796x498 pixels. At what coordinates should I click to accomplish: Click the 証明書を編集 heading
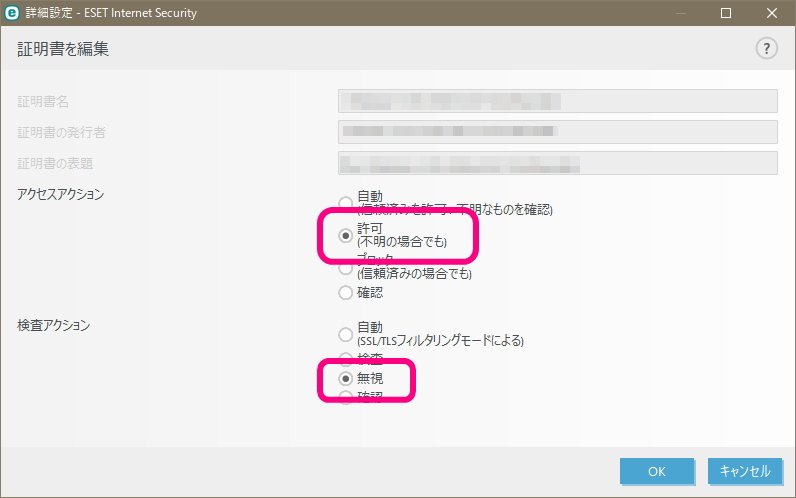[x=63, y=49]
